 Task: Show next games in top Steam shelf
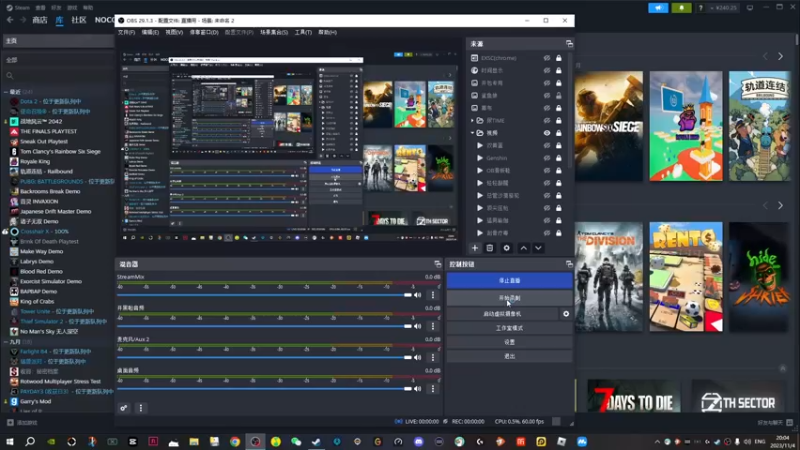(x=780, y=56)
